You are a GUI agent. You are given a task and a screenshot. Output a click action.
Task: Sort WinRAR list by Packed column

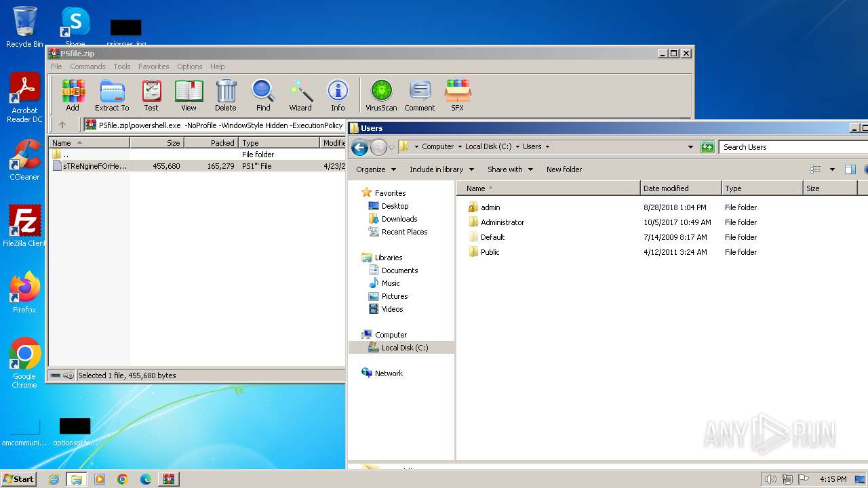pyautogui.click(x=211, y=143)
